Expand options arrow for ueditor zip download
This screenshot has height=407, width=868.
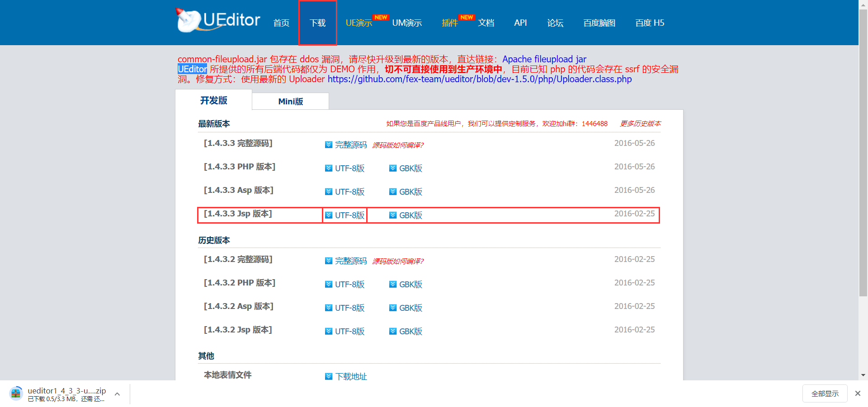coord(117,394)
